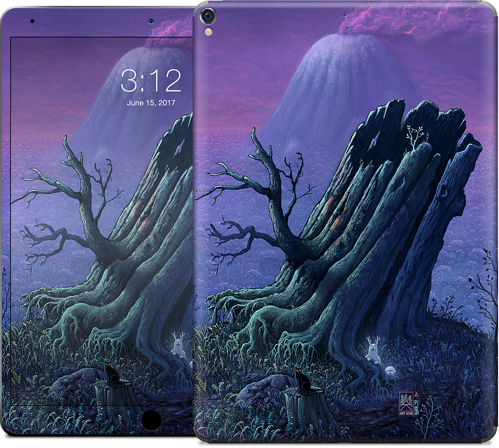Viewport: 499px width, 448px height.
Task: Tap the June 15, 2017 date
Action: (x=151, y=103)
